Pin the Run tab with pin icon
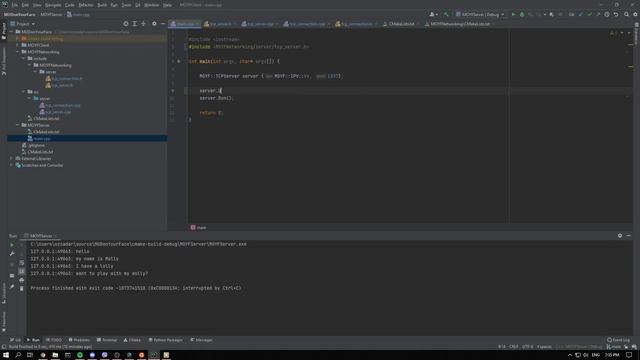Image resolution: width=640 pixels, height=360 pixels. [12, 287]
